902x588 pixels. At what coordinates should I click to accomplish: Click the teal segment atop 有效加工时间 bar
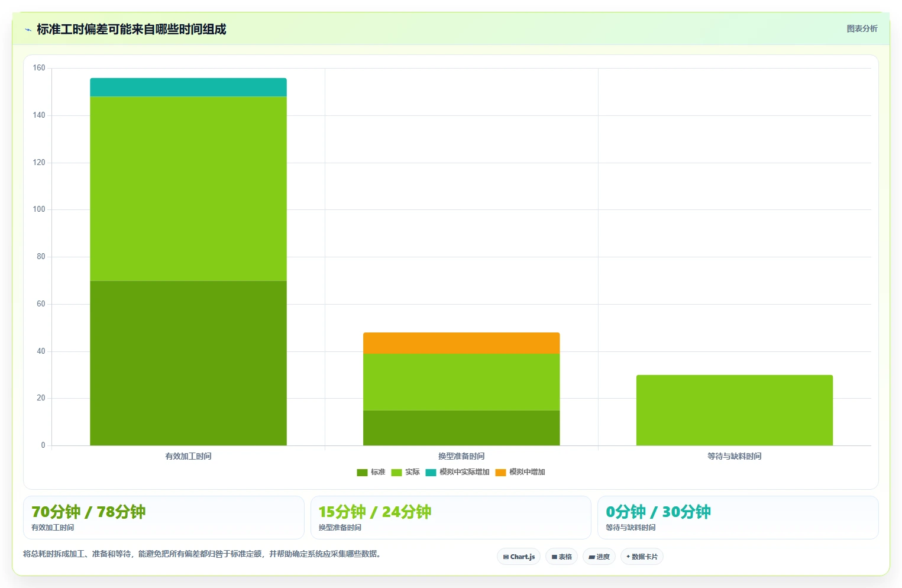coord(188,87)
